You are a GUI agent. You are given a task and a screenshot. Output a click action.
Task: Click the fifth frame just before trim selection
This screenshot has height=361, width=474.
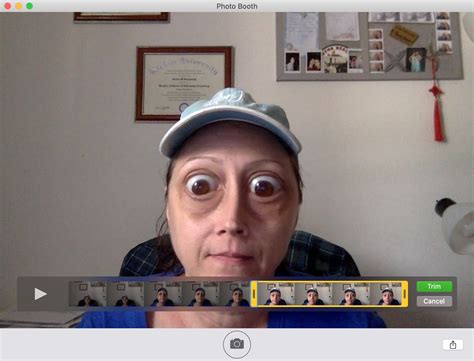click(x=235, y=294)
